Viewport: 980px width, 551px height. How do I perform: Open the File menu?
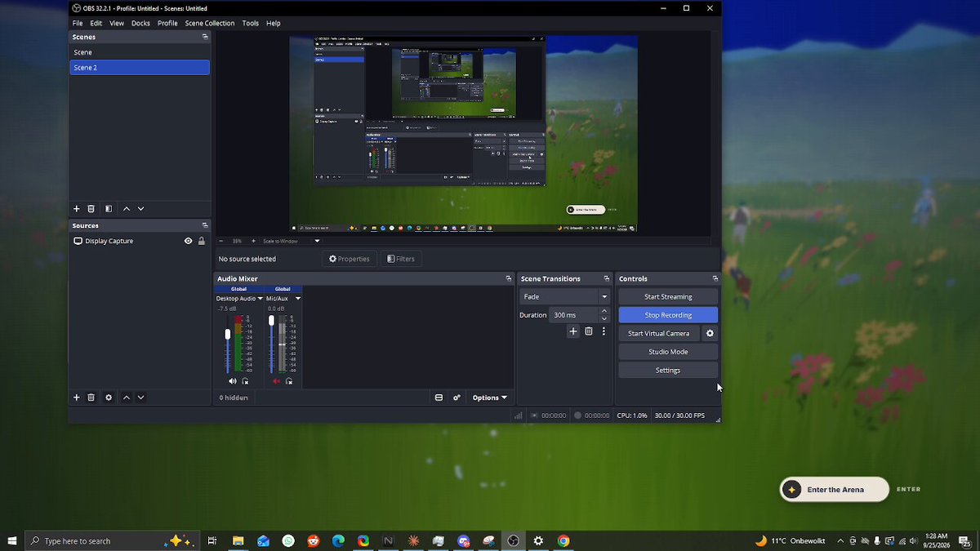click(78, 23)
